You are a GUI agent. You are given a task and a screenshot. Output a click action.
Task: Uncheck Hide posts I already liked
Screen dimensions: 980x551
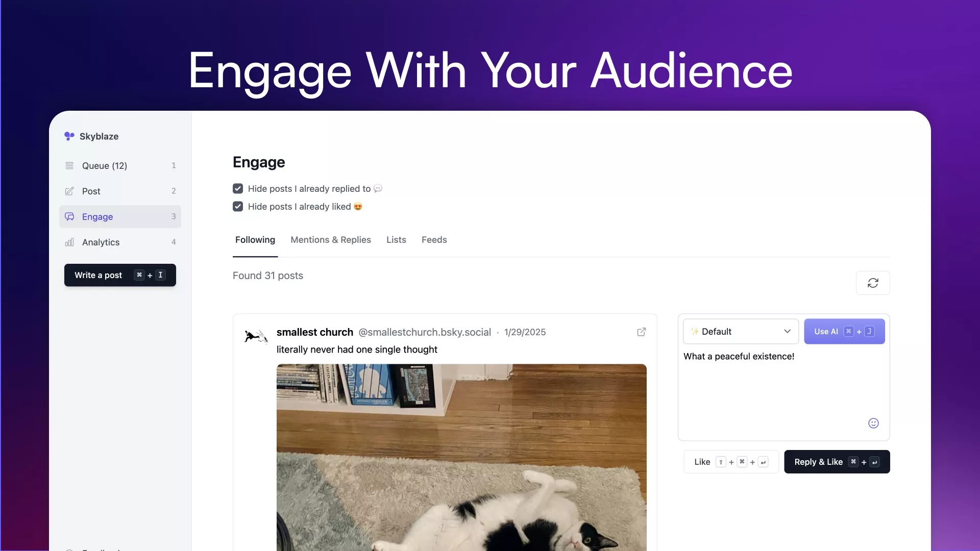coord(238,207)
